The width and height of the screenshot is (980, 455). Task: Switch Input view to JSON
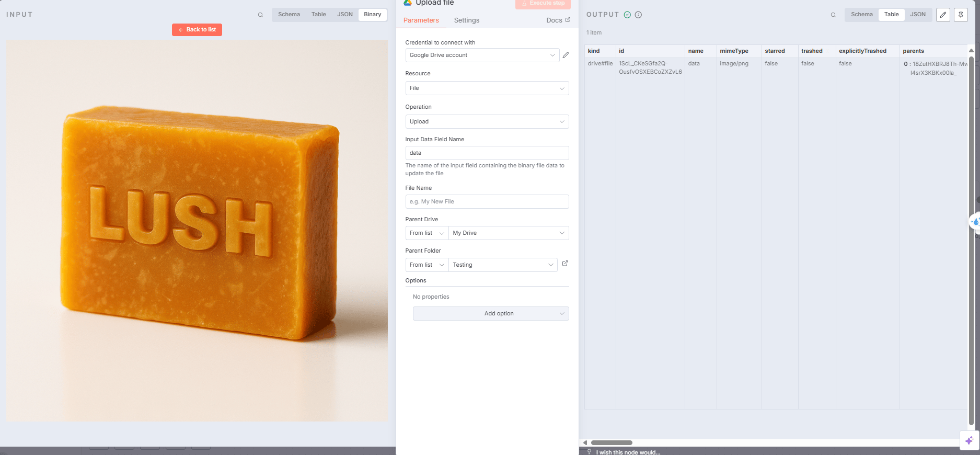pyautogui.click(x=345, y=15)
